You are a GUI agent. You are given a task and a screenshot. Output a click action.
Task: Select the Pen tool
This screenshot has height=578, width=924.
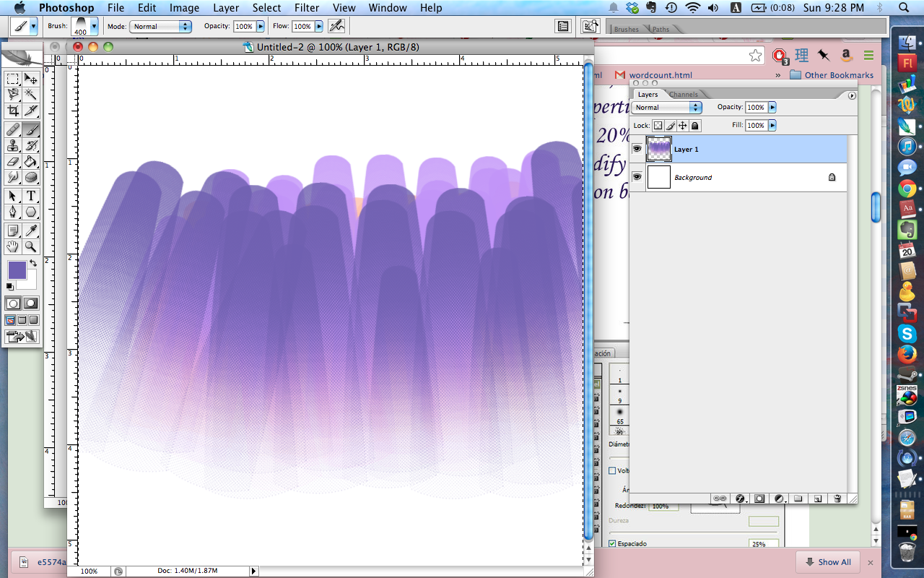(13, 212)
